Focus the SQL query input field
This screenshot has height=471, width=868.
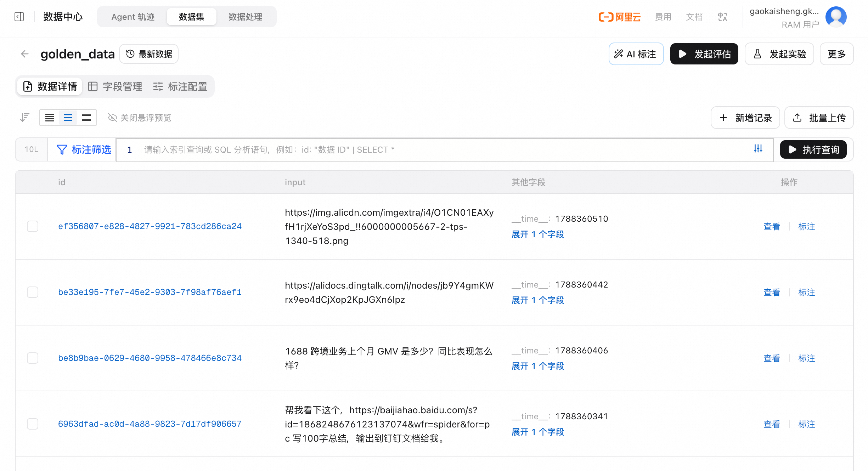pos(444,150)
